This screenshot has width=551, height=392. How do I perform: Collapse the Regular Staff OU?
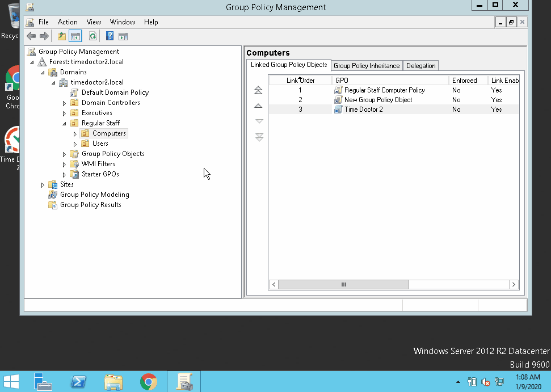64,123
